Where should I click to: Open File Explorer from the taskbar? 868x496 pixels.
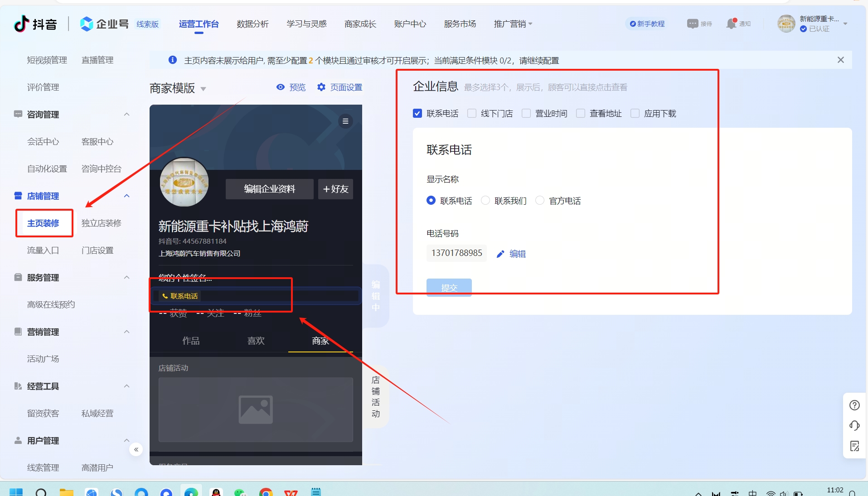click(66, 492)
